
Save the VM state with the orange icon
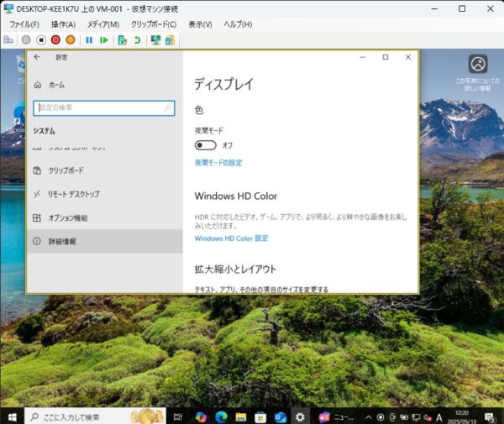pos(71,39)
